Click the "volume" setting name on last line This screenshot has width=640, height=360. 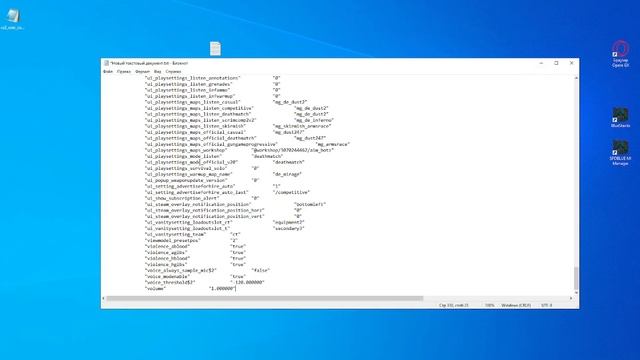(156, 289)
